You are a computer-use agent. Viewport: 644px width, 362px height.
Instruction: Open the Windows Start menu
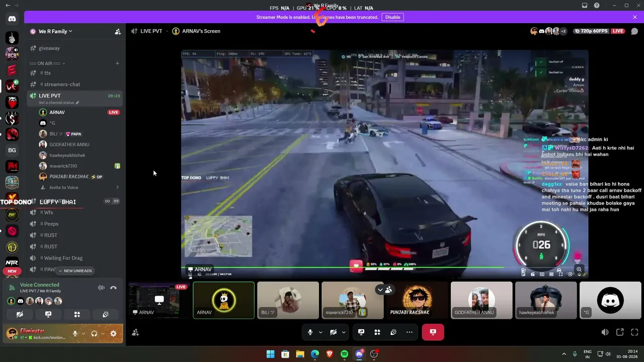click(270, 354)
